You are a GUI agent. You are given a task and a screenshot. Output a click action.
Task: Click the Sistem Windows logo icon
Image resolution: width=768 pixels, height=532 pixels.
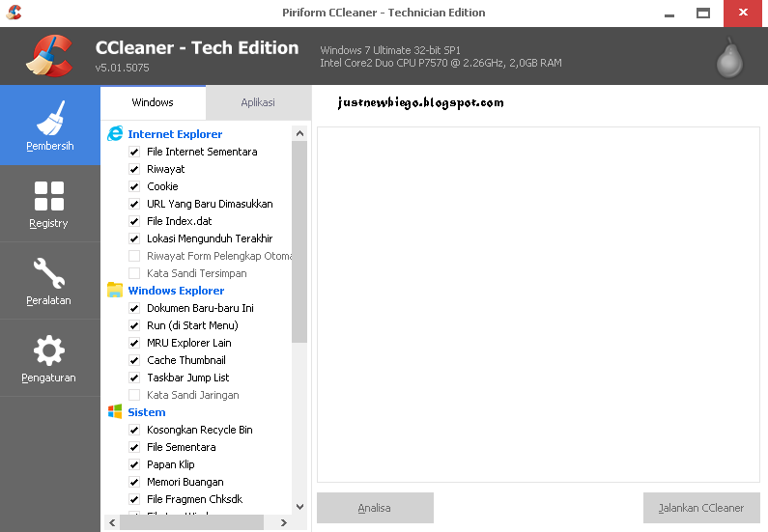click(115, 412)
